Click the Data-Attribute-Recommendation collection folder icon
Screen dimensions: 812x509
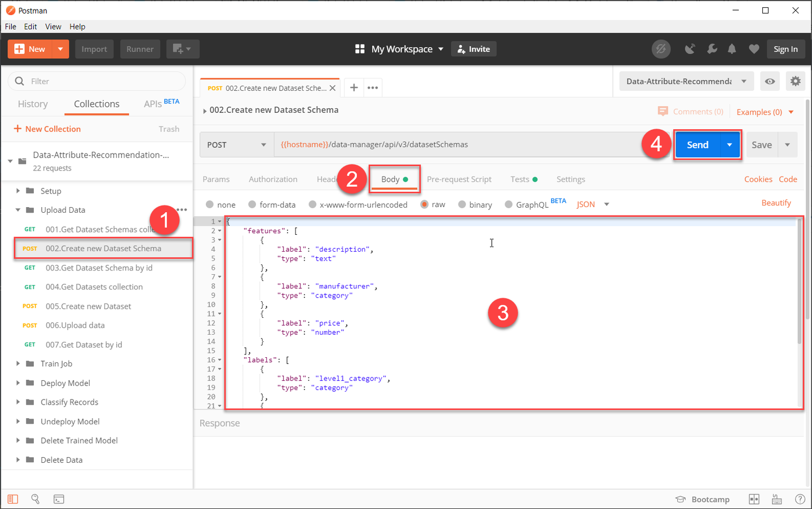pos(23,161)
